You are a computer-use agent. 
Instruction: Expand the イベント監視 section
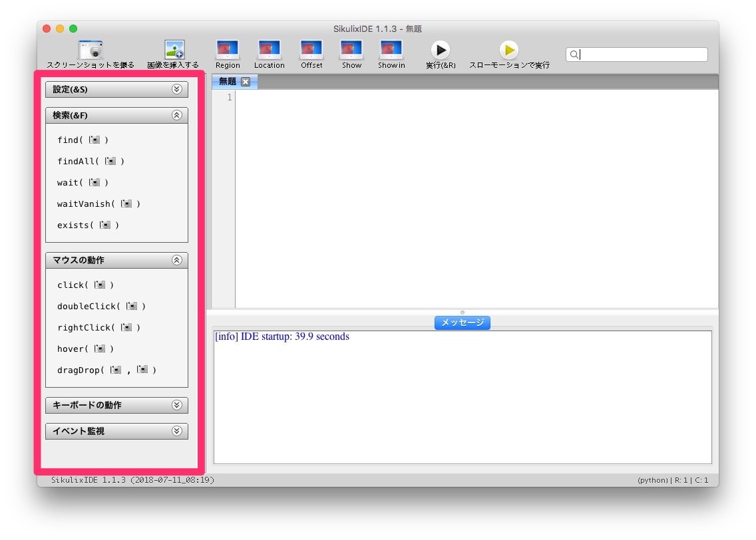click(177, 431)
